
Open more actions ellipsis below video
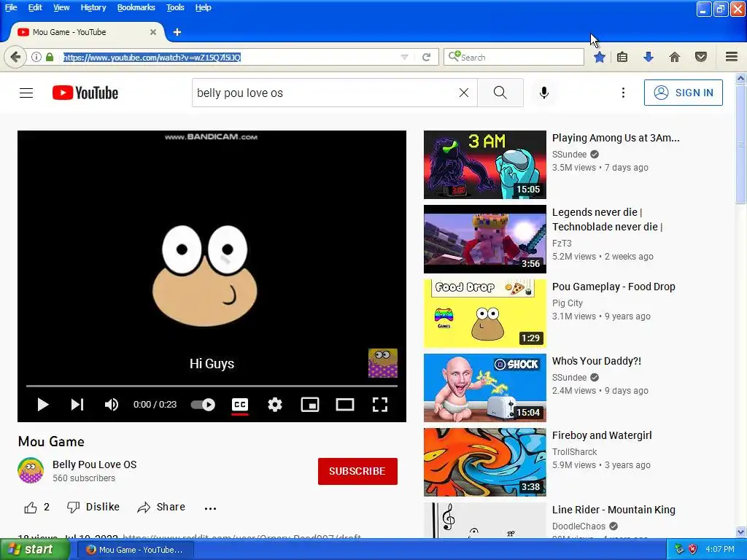pyautogui.click(x=210, y=508)
